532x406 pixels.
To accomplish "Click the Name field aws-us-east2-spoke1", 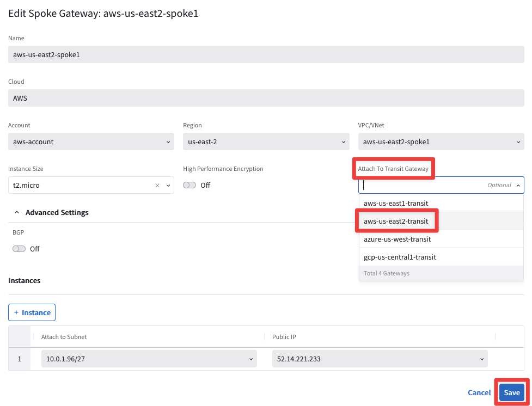I will [266, 54].
